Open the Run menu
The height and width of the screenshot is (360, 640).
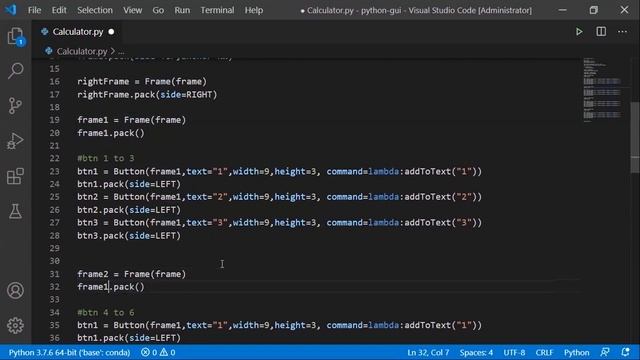[x=182, y=10]
